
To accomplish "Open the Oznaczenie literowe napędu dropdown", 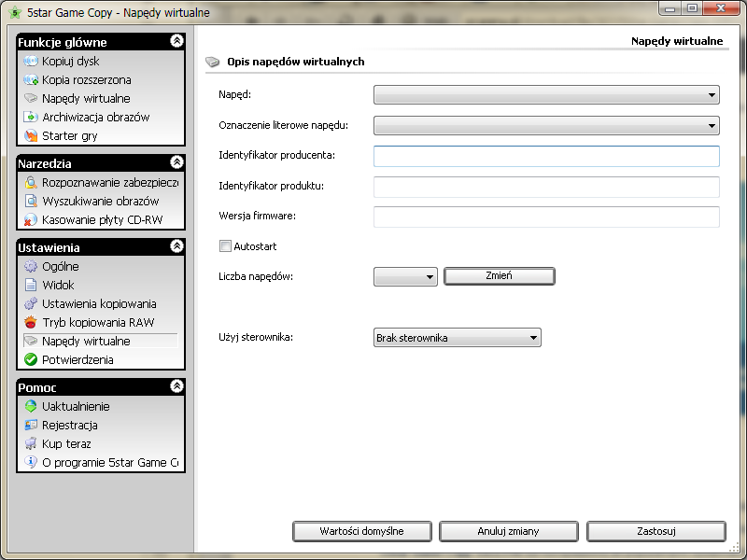I will point(546,126).
